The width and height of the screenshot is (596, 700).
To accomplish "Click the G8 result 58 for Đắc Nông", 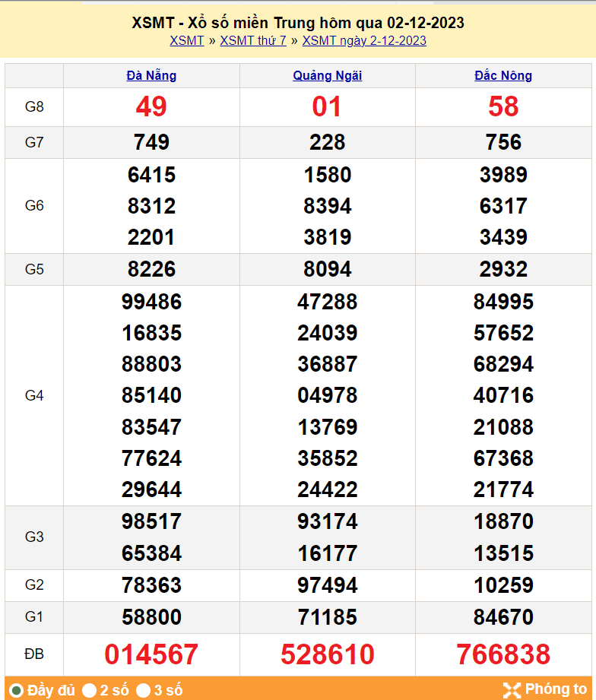I will click(503, 107).
